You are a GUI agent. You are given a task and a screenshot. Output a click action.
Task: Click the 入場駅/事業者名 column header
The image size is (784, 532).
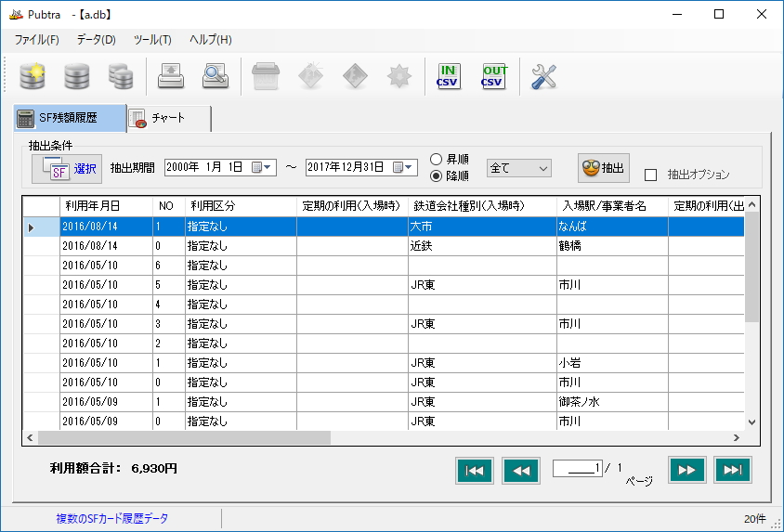coord(612,206)
